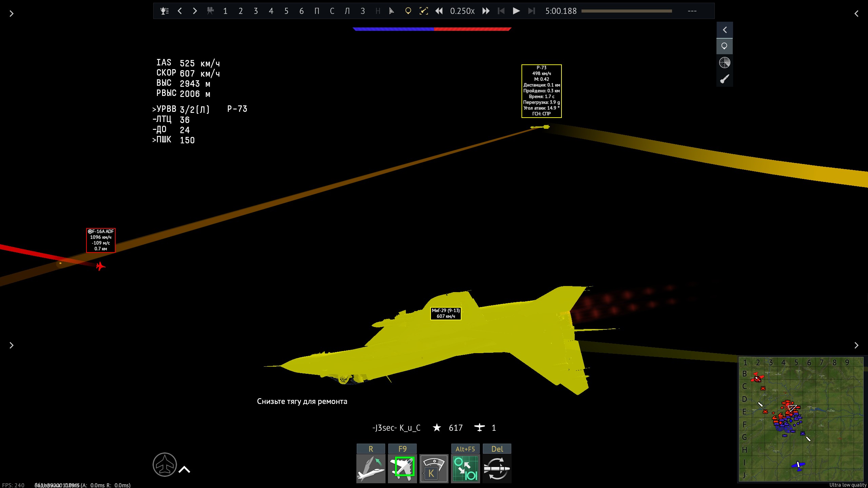Click the radar mode icon labeled Alt+F5
Screen dimensions: 868x488
[465, 468]
